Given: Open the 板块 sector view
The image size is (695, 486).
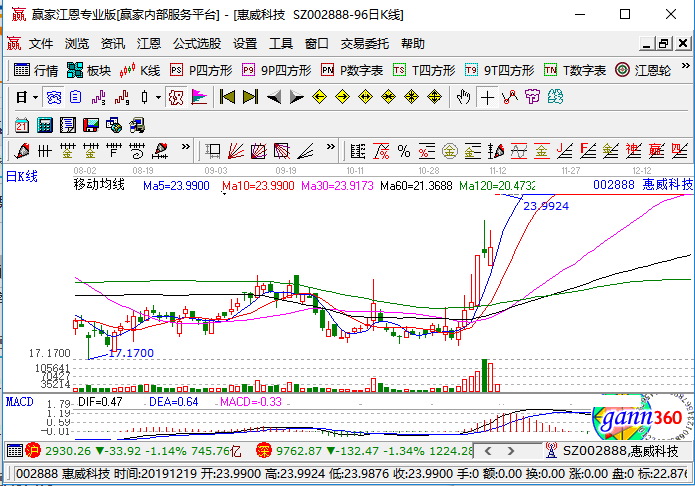Looking at the screenshot, I should [x=89, y=70].
